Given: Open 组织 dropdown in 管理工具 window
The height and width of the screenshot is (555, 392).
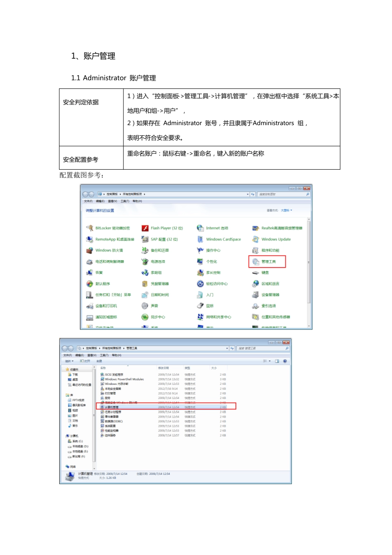Looking at the screenshot, I should point(69,361).
